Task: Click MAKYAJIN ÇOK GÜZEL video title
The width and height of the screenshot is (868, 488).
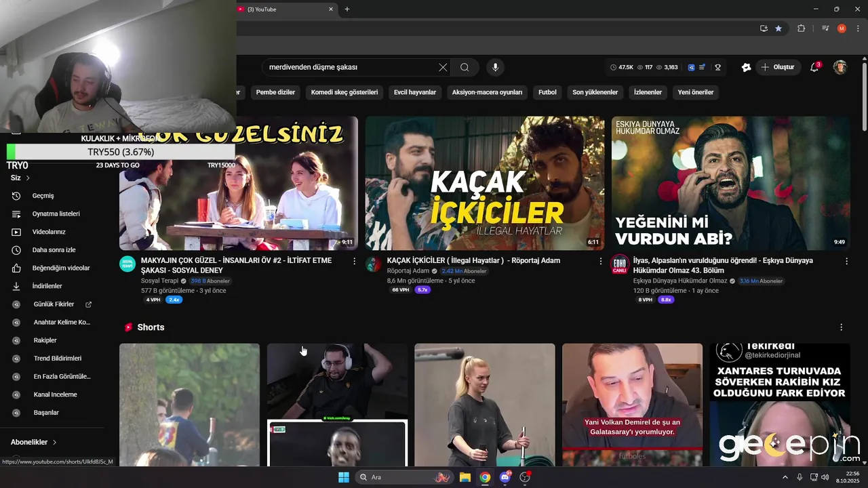Action: tap(236, 265)
